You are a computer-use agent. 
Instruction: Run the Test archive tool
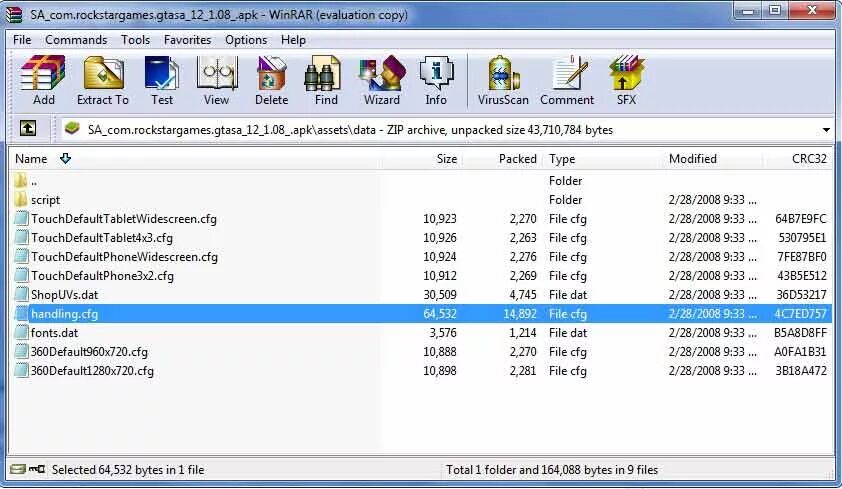click(162, 81)
